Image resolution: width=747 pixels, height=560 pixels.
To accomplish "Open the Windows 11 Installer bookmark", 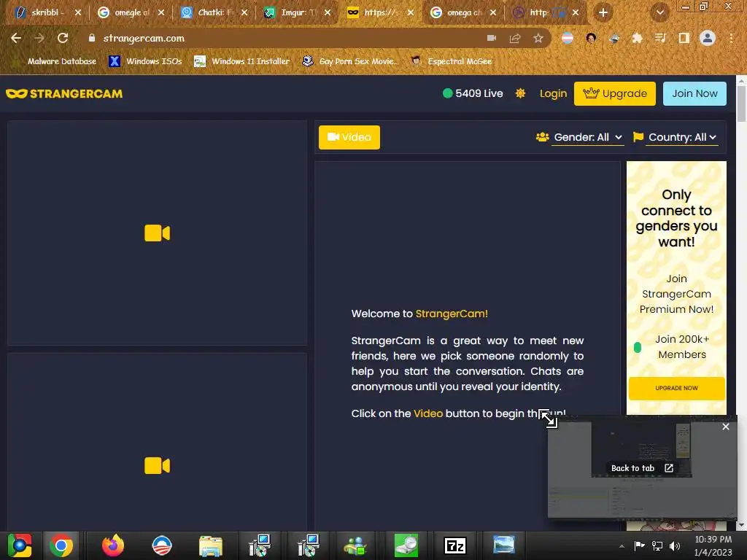I will (x=242, y=61).
